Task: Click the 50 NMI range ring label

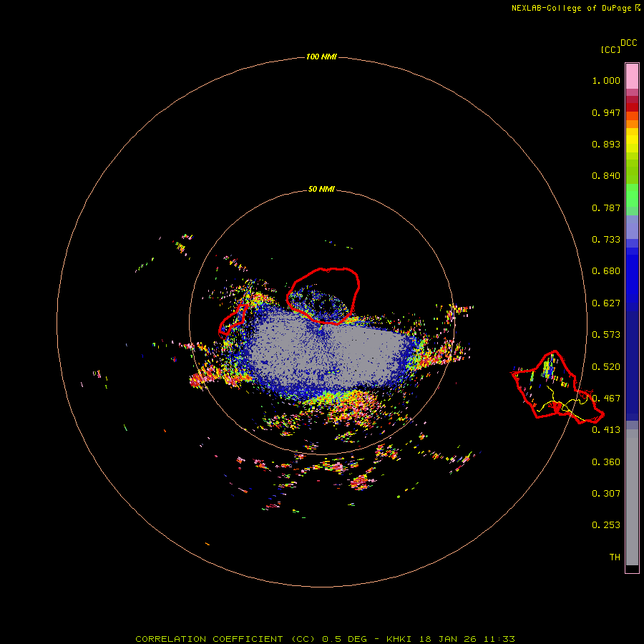Action: click(321, 189)
